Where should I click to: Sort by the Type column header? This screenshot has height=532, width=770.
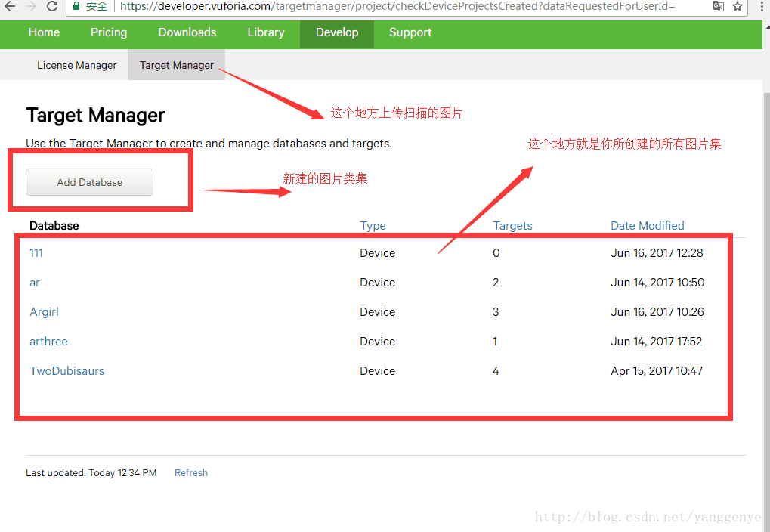tap(373, 226)
